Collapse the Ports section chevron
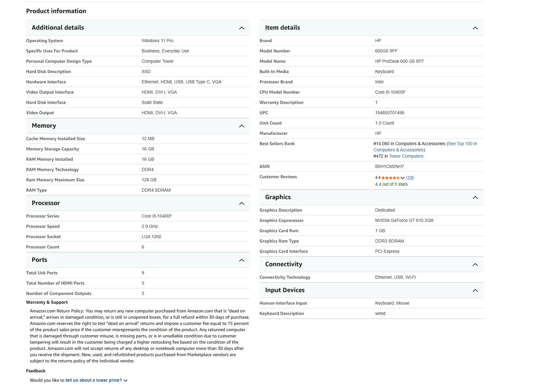 pyautogui.click(x=241, y=260)
